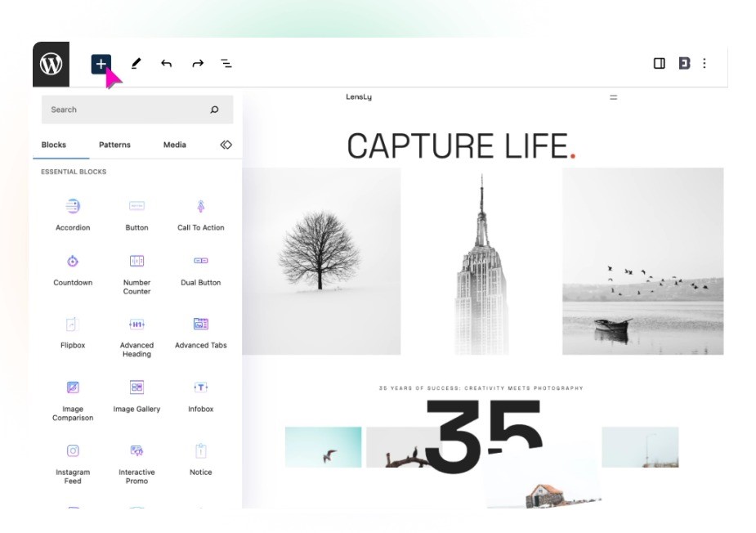Open the synced patterns diamond tab
This screenshot has height=533, width=756.
pos(226,145)
